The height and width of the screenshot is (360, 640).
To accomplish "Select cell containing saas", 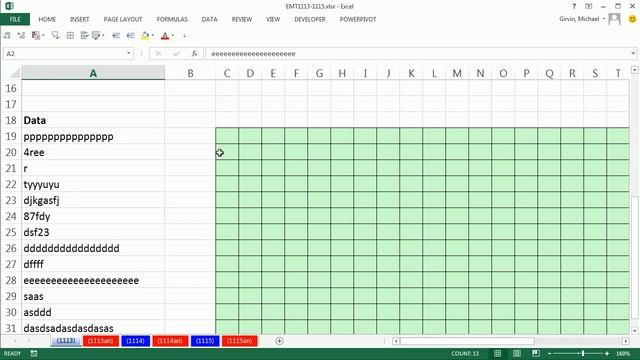I will (93, 296).
